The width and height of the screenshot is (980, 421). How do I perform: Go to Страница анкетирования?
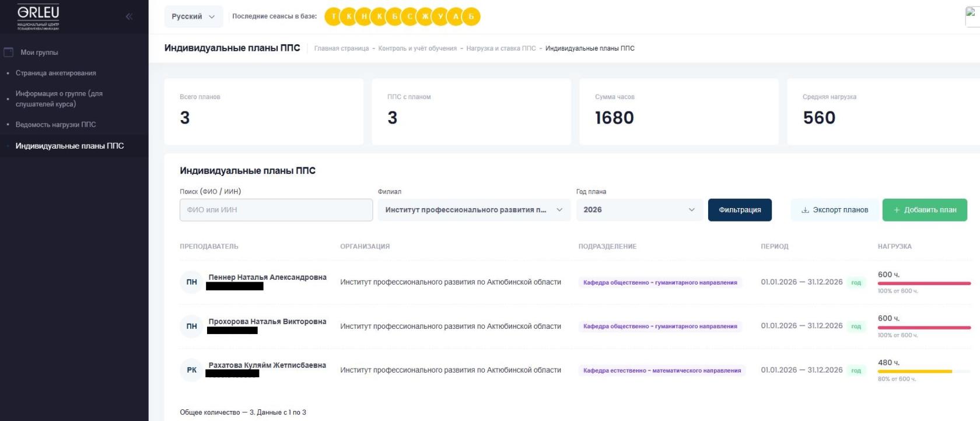[56, 73]
